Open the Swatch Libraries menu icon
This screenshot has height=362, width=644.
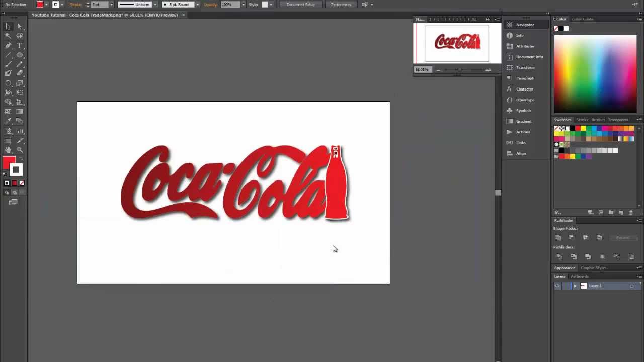557,213
